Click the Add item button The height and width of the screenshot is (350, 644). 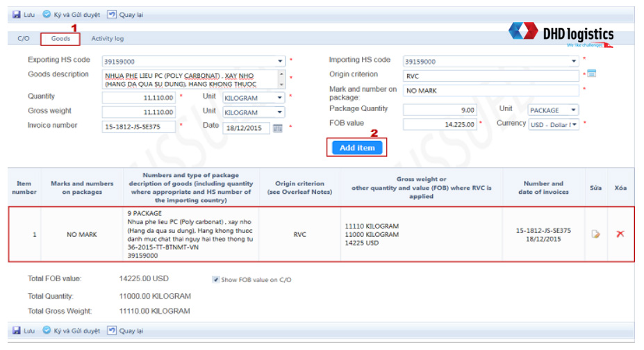(x=357, y=148)
